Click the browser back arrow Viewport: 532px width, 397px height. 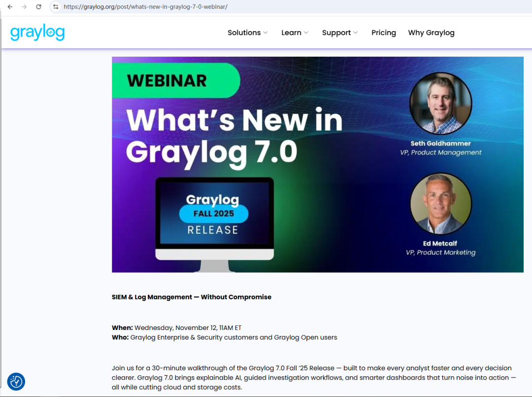[10, 7]
